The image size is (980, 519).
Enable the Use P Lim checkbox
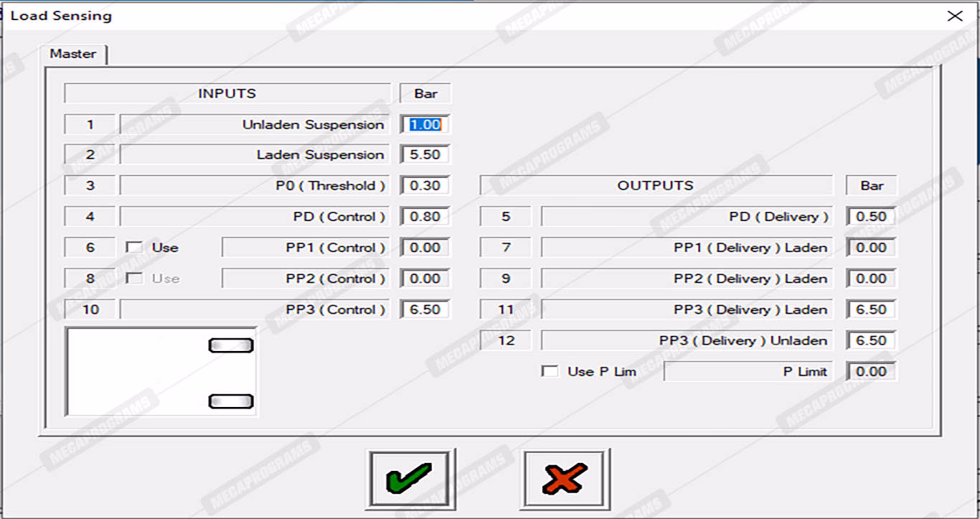pyautogui.click(x=550, y=372)
